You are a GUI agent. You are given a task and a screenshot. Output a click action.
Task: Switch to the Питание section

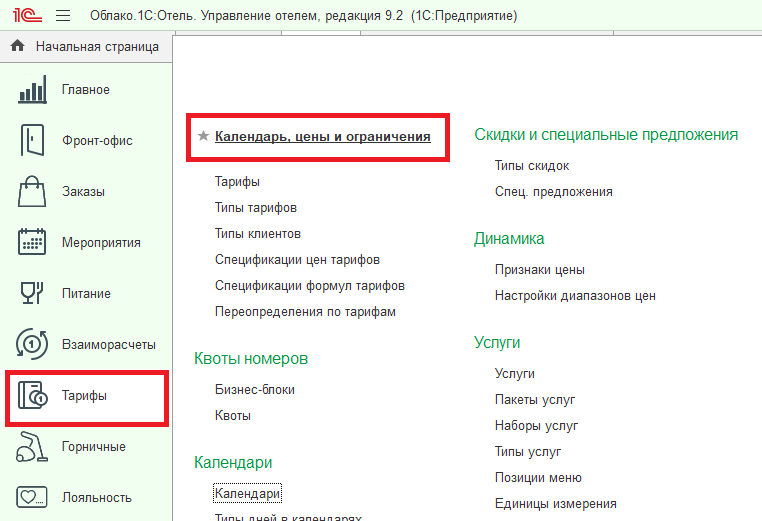[x=86, y=294]
